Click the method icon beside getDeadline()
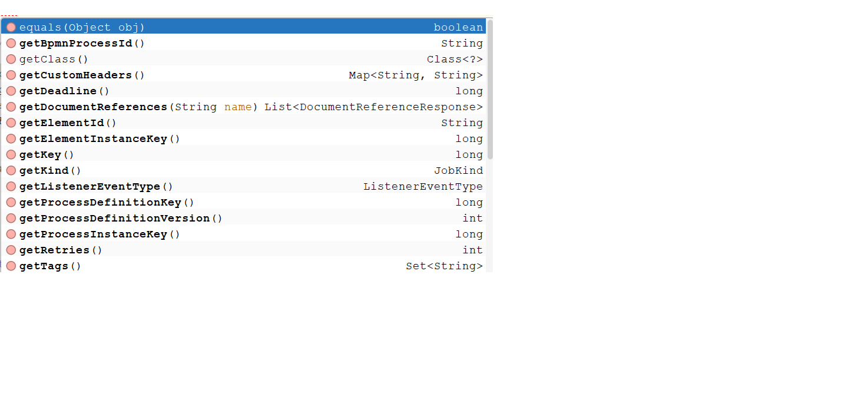The image size is (868, 403). point(11,91)
